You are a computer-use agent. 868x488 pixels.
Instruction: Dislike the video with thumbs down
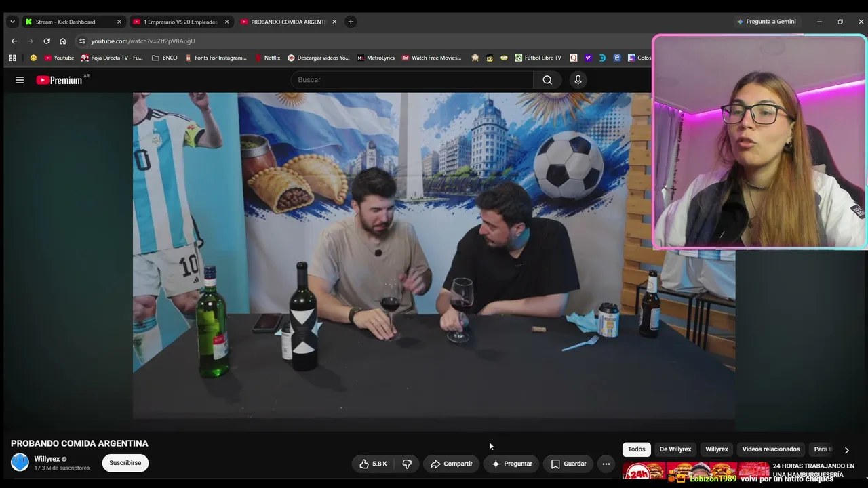click(407, 464)
